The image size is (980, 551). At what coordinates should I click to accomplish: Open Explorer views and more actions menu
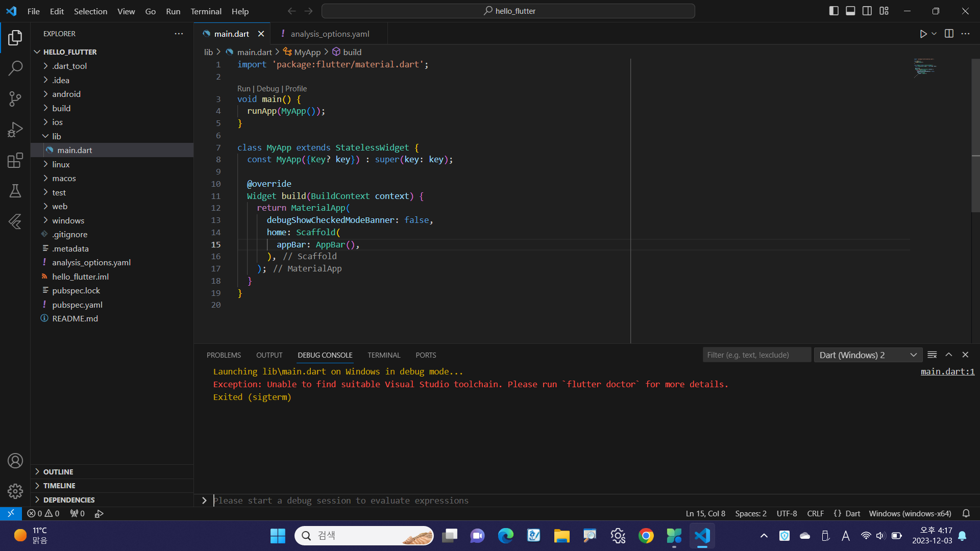(179, 34)
